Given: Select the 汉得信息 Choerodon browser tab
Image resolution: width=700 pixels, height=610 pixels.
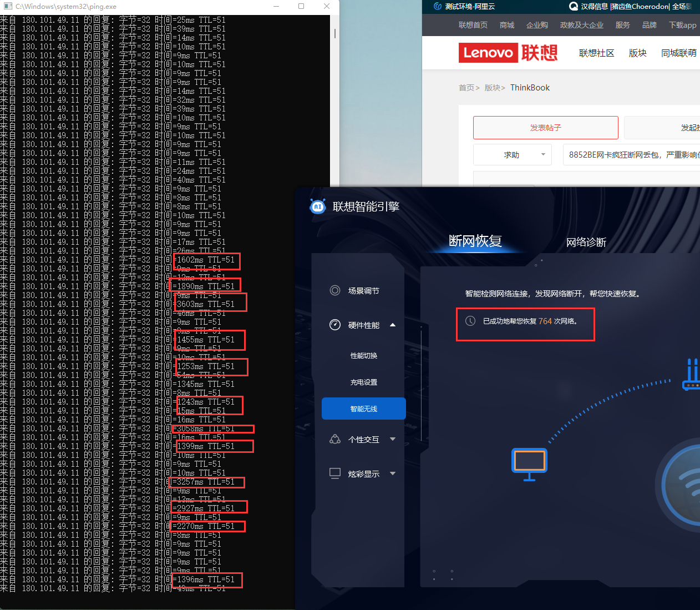Looking at the screenshot, I should [631, 7].
